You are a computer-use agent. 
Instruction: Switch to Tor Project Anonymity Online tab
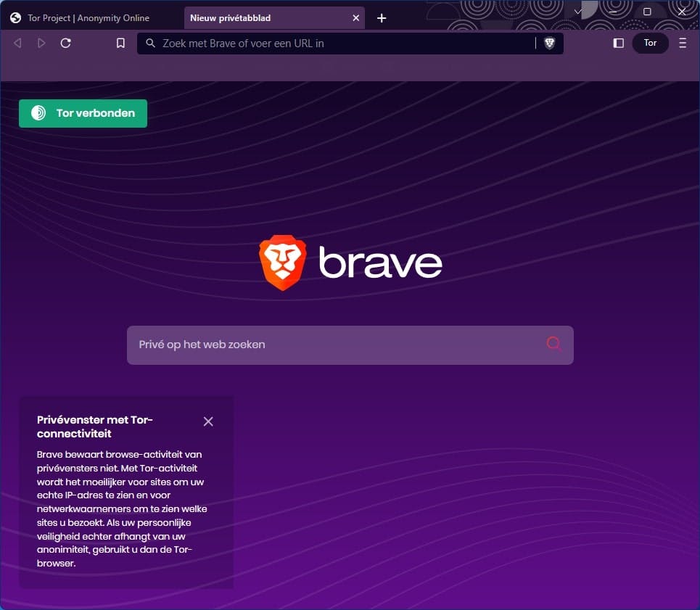pyautogui.click(x=88, y=18)
